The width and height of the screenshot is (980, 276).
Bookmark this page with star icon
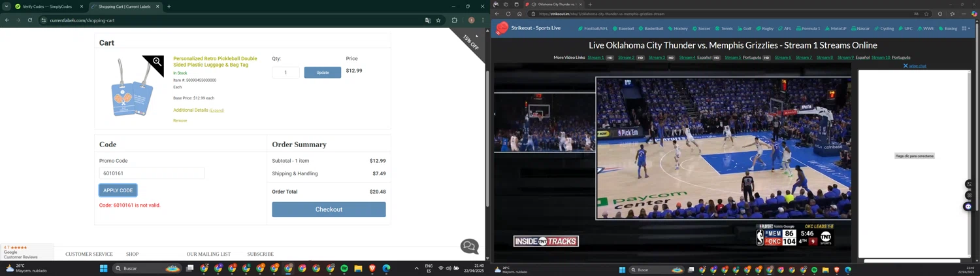[438, 20]
